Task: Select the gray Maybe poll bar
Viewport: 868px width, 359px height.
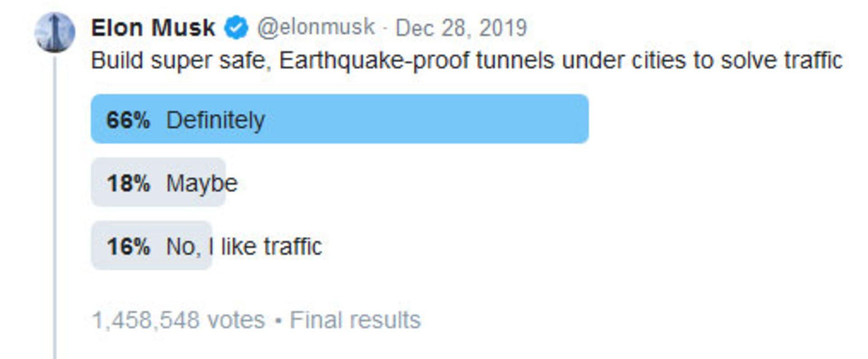Action: pyautogui.click(x=158, y=182)
